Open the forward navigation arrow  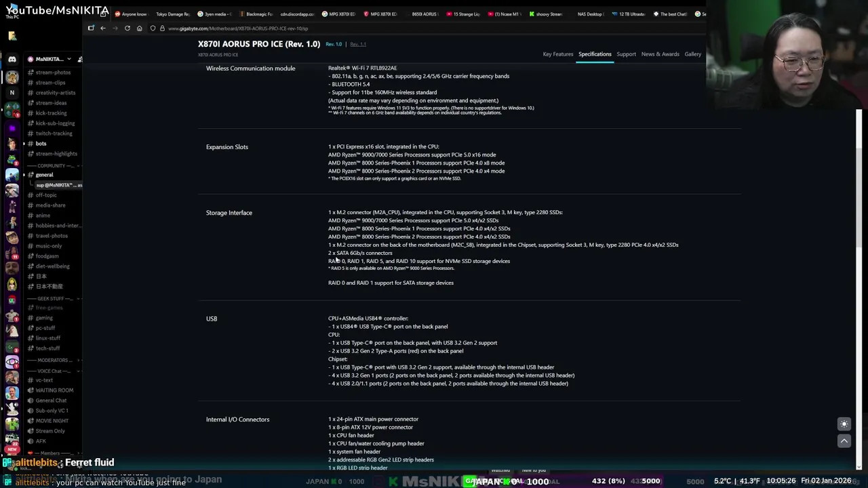point(115,28)
